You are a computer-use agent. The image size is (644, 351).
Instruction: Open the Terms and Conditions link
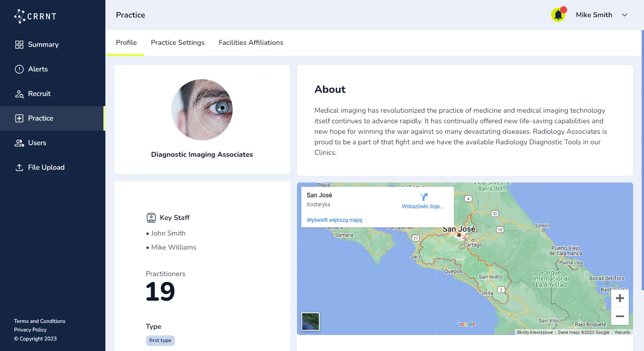pos(39,321)
